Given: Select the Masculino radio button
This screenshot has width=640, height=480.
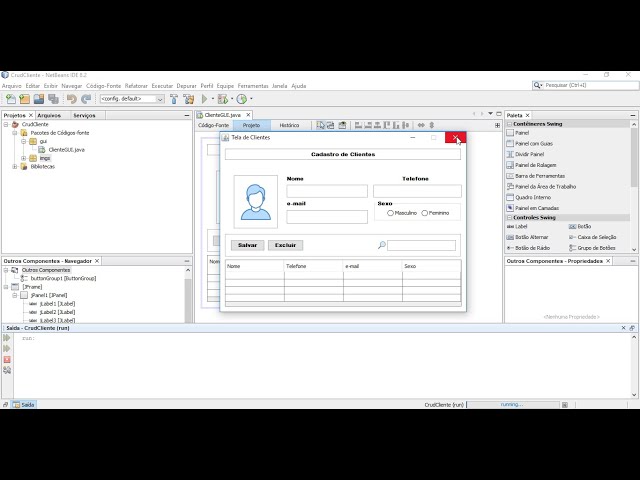Looking at the screenshot, I should coord(390,213).
